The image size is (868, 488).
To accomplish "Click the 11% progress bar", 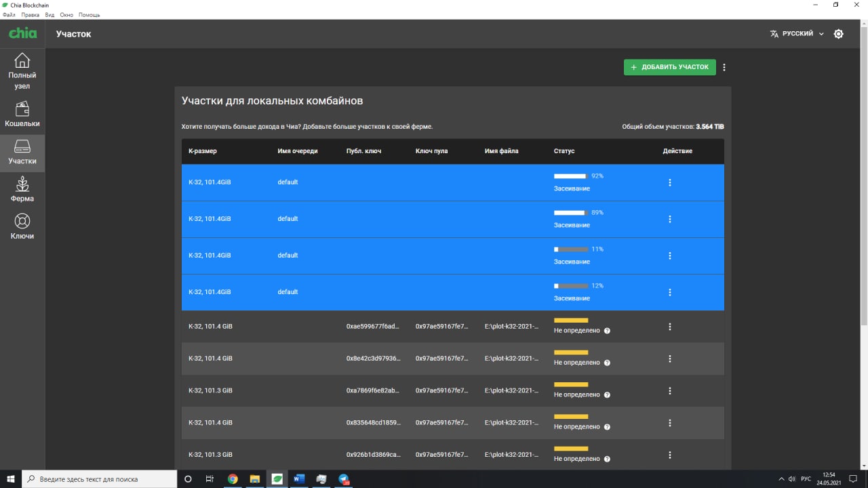I will 571,249.
